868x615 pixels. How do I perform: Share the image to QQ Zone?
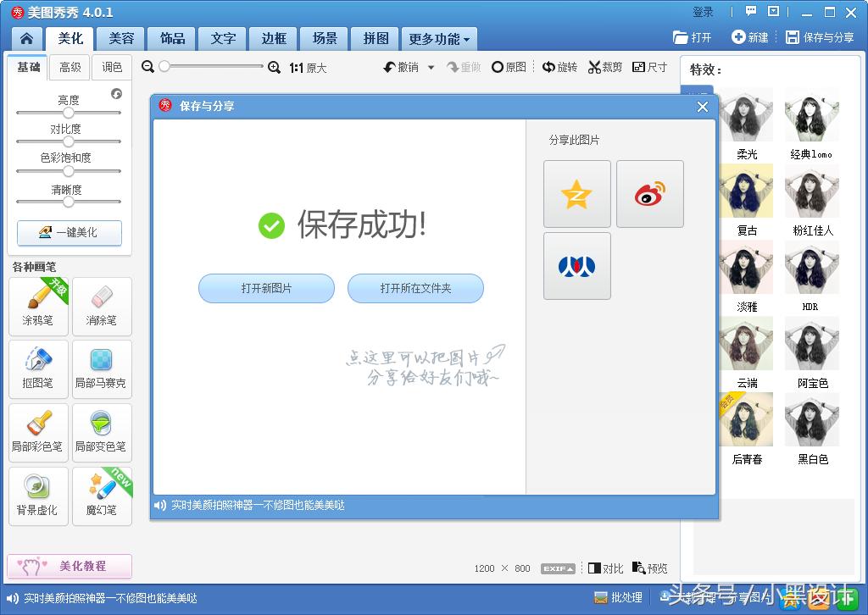576,193
